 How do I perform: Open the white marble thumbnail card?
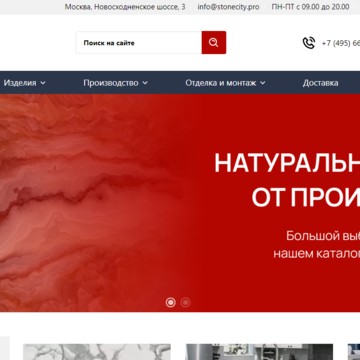coord(97,352)
